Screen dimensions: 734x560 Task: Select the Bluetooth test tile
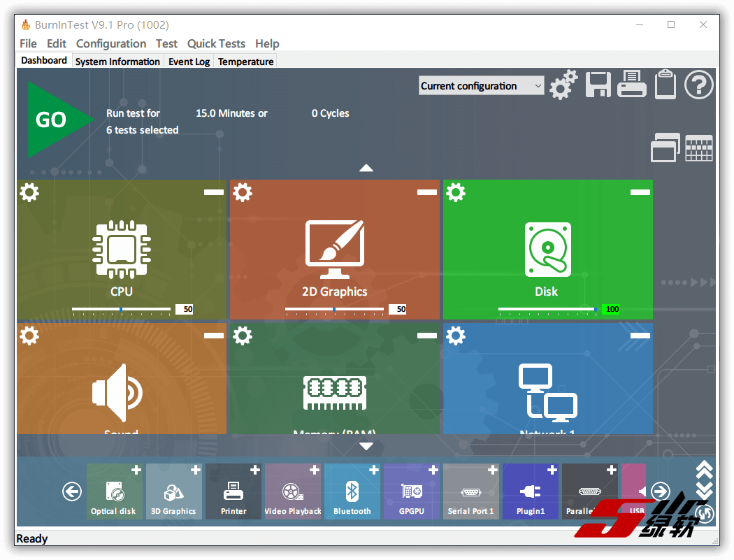click(x=352, y=491)
